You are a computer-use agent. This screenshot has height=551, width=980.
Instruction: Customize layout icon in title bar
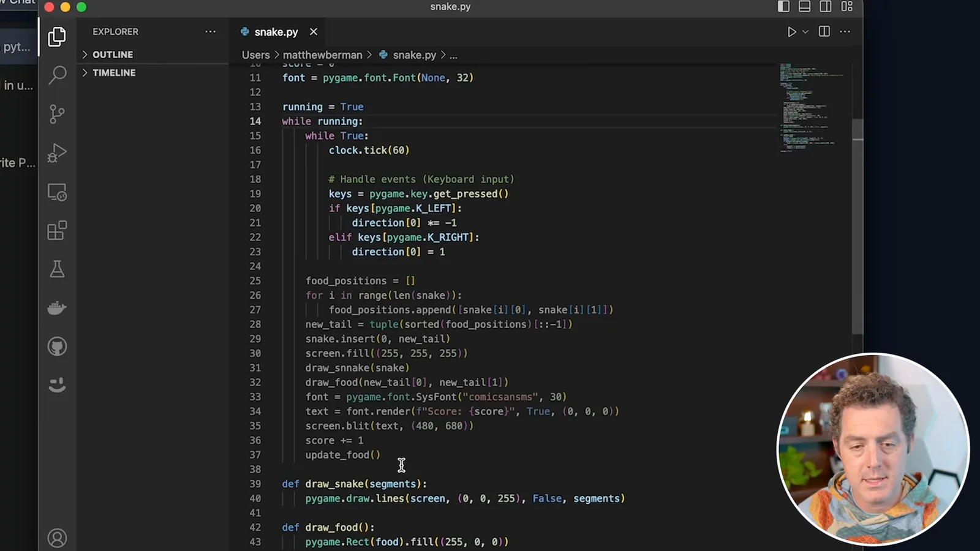[x=847, y=6]
